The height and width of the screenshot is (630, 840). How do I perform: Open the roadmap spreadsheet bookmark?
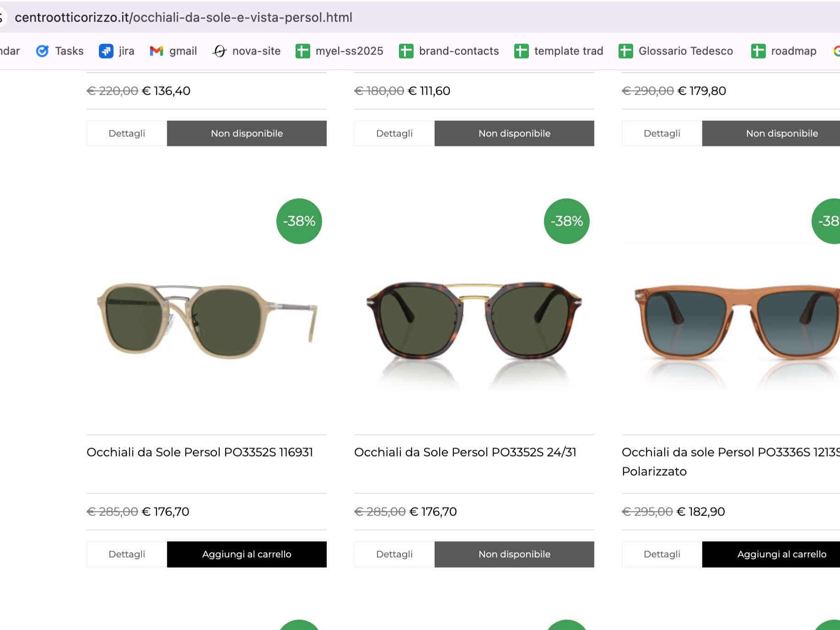[784, 51]
